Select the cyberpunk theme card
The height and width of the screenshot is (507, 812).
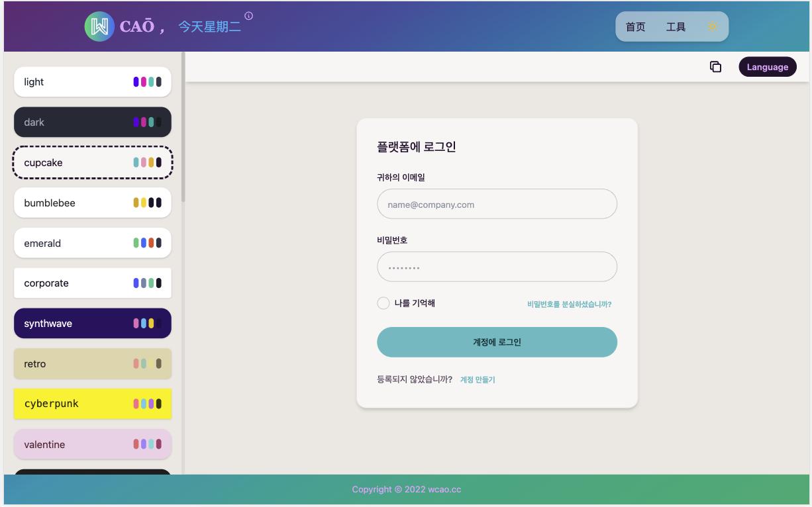tap(92, 403)
